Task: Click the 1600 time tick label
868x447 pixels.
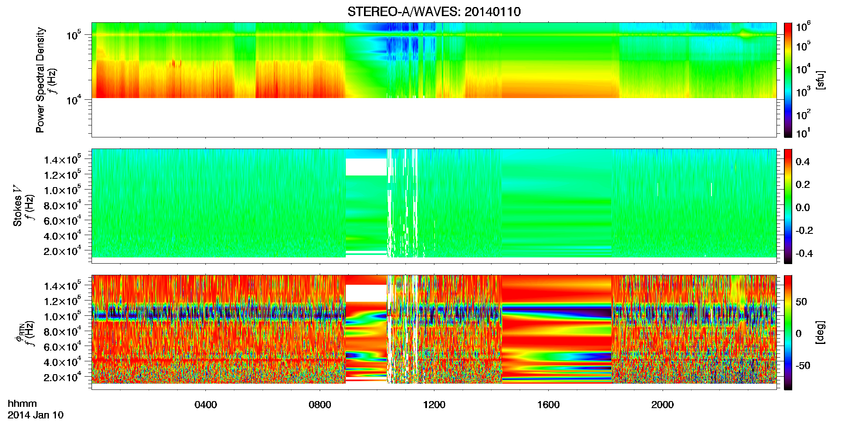Action: (x=548, y=405)
